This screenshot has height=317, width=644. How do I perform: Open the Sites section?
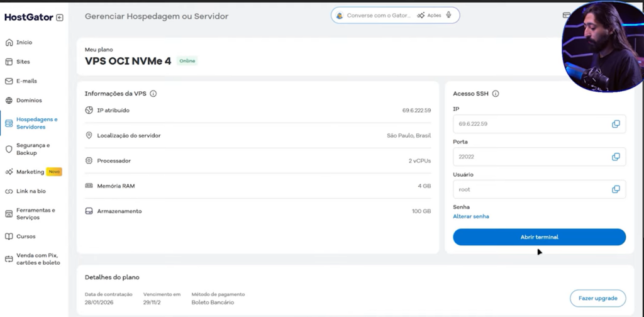(x=23, y=62)
